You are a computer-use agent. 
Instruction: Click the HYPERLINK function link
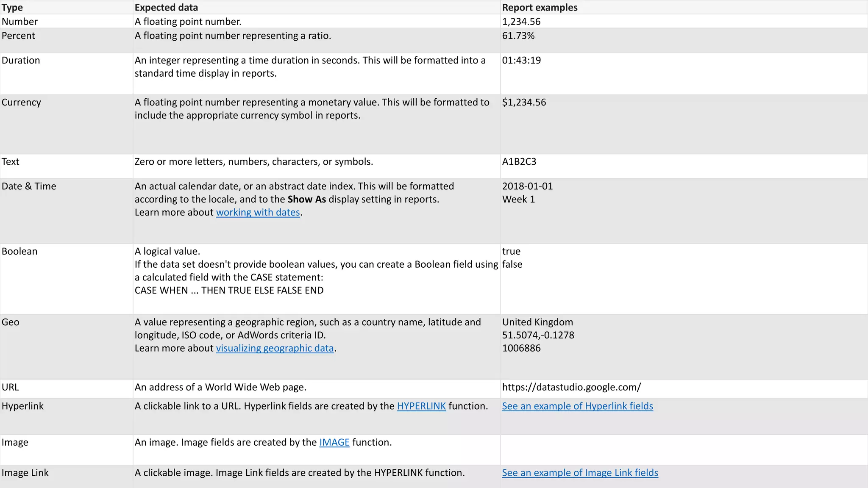(421, 406)
